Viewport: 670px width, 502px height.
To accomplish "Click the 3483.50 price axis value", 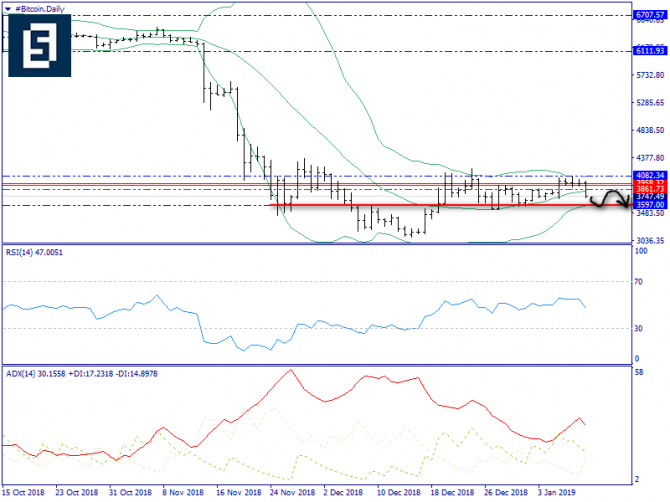I will point(650,213).
